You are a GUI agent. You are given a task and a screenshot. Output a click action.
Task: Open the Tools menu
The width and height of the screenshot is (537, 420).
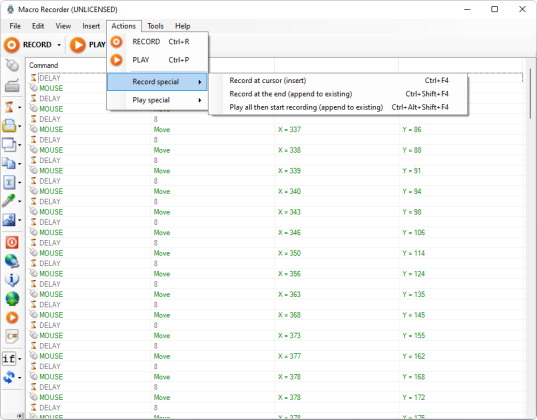(155, 26)
